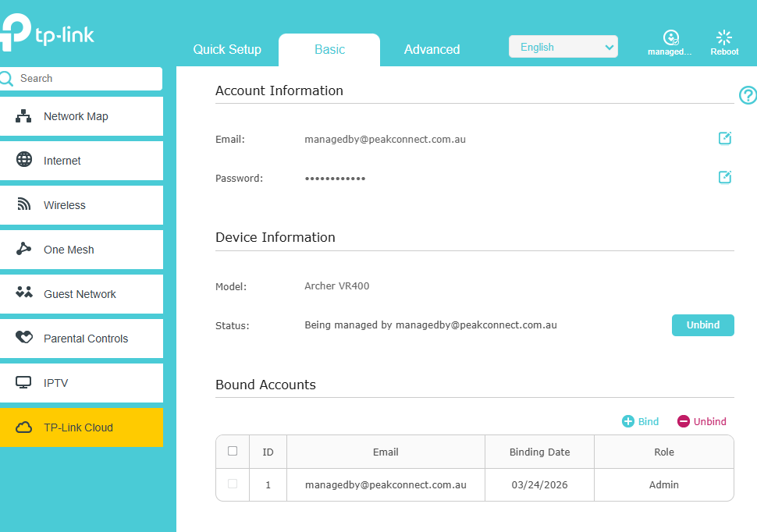Click the Email column header
Image resolution: width=757 pixels, height=532 pixels.
click(x=386, y=452)
